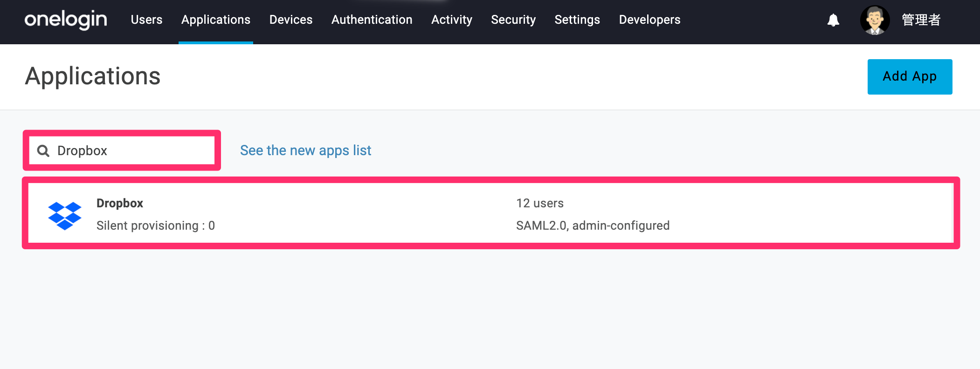Click the search magnifier icon
Image resolution: width=980 pixels, height=369 pixels.
point(43,150)
